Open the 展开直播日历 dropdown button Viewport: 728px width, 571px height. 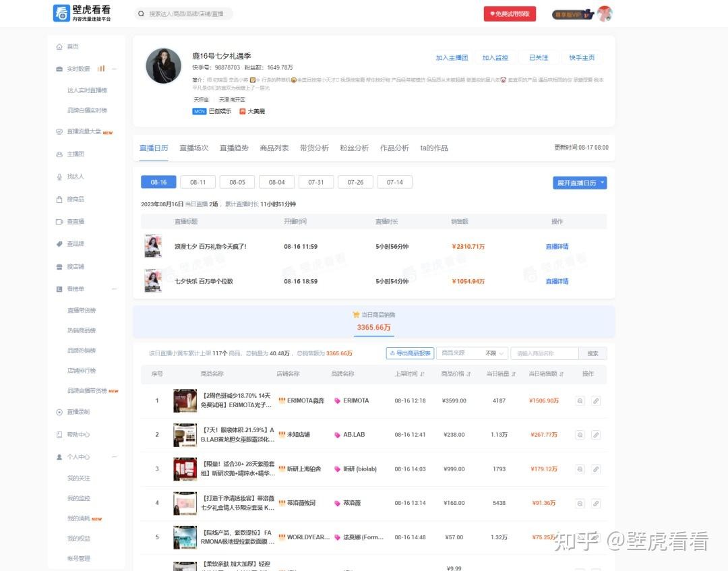(x=580, y=183)
